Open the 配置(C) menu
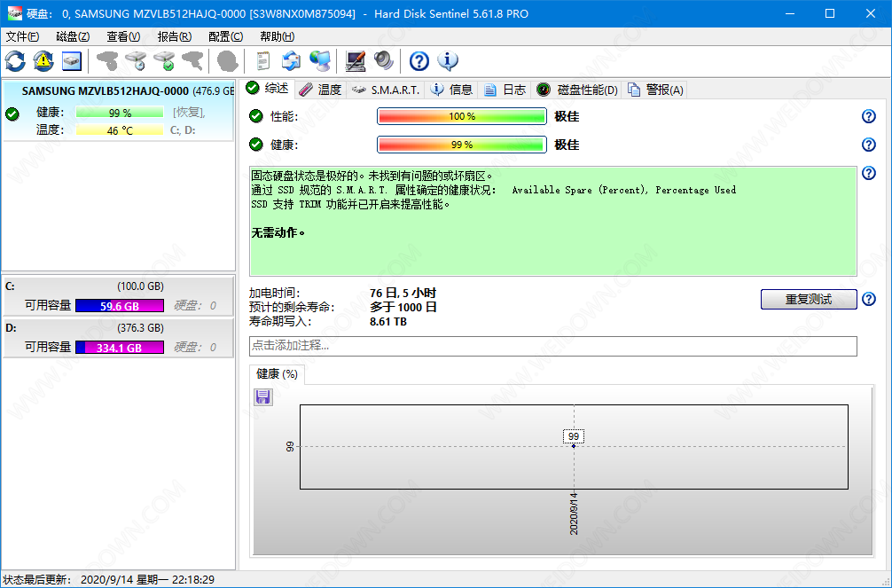Viewport: 892px width, 588px height. coord(225,36)
